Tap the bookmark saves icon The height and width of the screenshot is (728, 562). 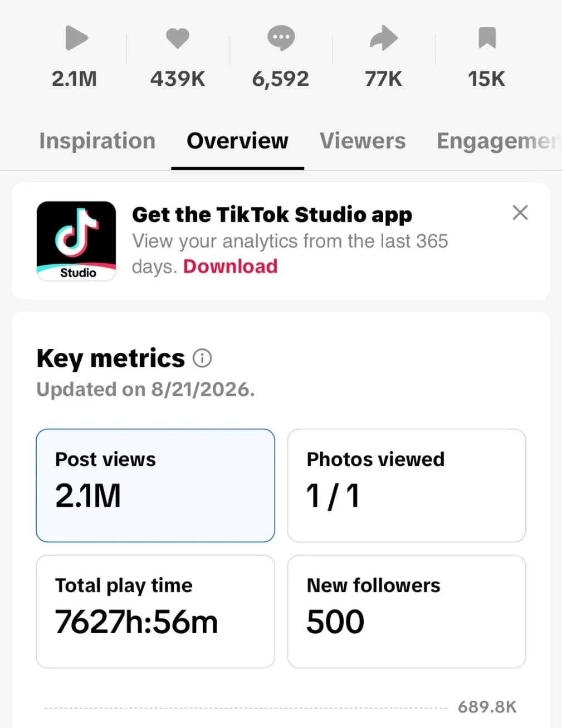point(487,38)
